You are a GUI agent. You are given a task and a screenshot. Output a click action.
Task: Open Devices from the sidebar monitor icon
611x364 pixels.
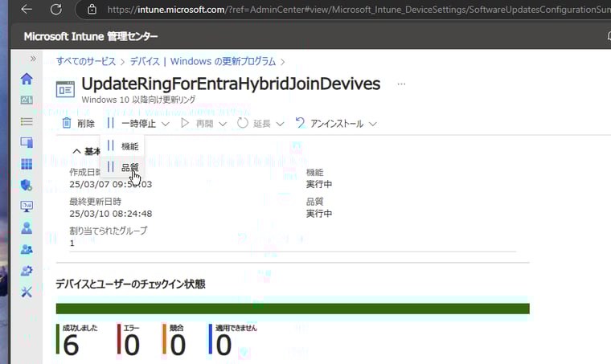(27, 142)
